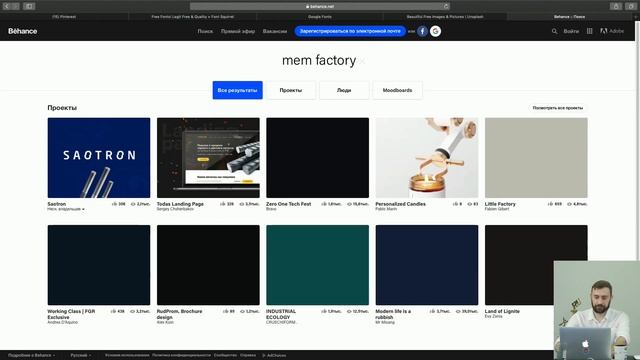The height and width of the screenshot is (360, 640).
Task: Open new tab with plus button
Action: [x=636, y=17]
